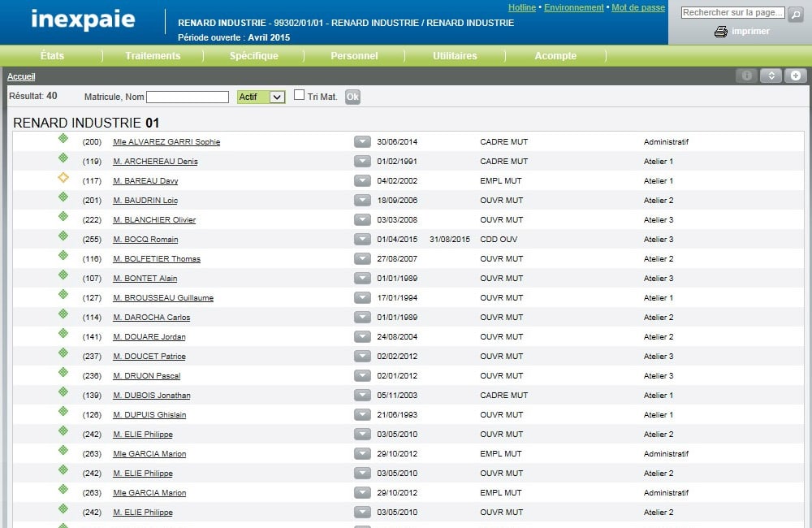This screenshot has width=812, height=528.
Task: Click status diamond for BOLFETIER Thomas
Action: tap(63, 255)
